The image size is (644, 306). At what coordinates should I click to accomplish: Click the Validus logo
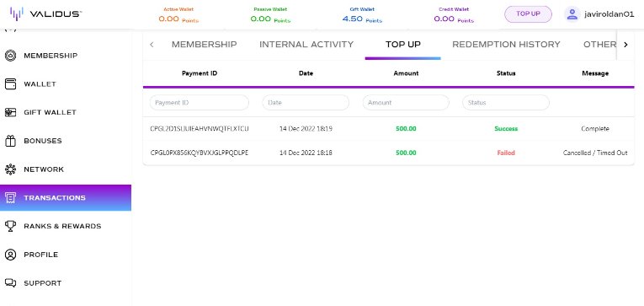[45, 13]
